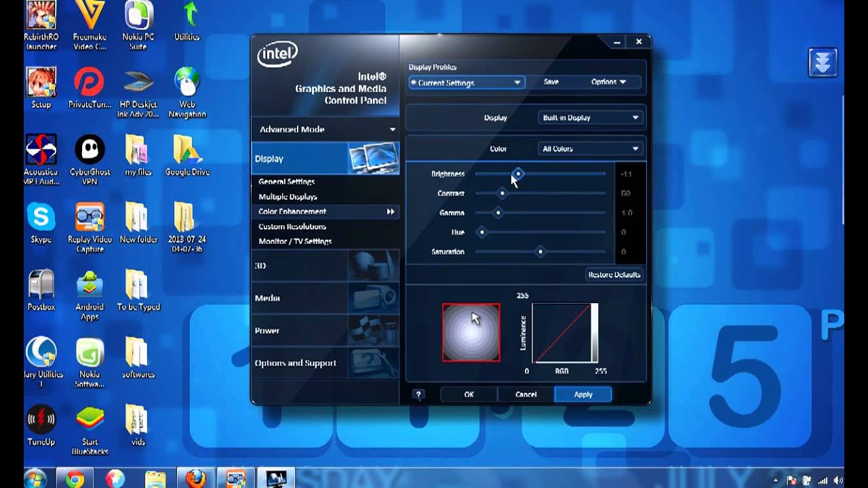The height and width of the screenshot is (488, 868).
Task: Open Replay Video Capture desktop icon
Action: (x=90, y=228)
